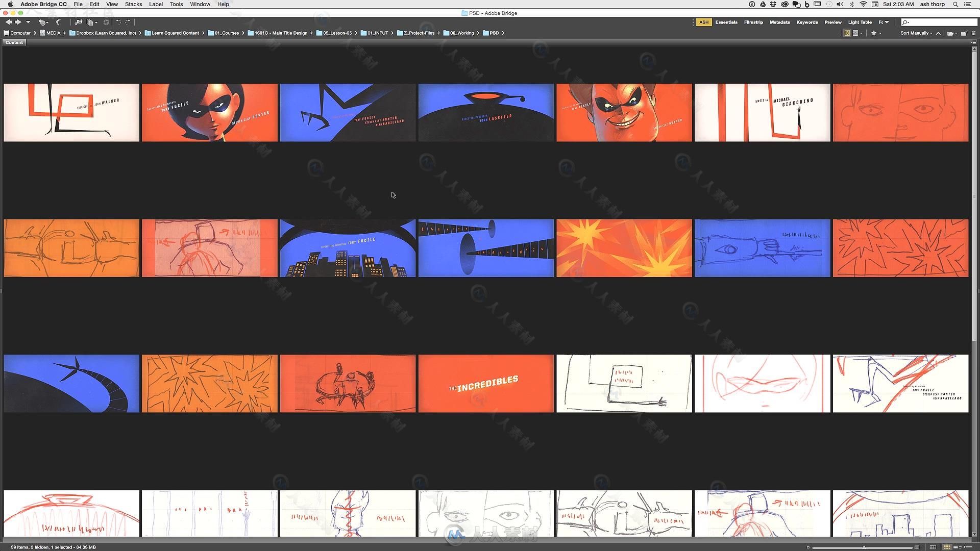The width and height of the screenshot is (980, 551).
Task: Select the John Lasseter credit thumbnail
Action: click(486, 113)
